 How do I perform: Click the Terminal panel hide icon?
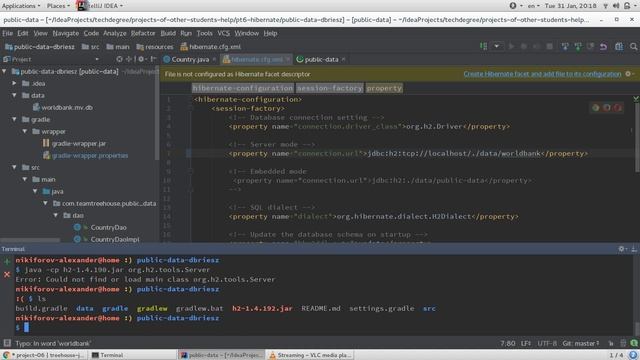pos(634,249)
